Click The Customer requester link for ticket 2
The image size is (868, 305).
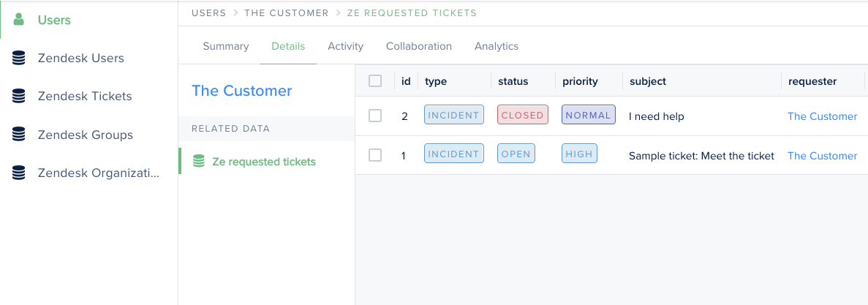822,116
